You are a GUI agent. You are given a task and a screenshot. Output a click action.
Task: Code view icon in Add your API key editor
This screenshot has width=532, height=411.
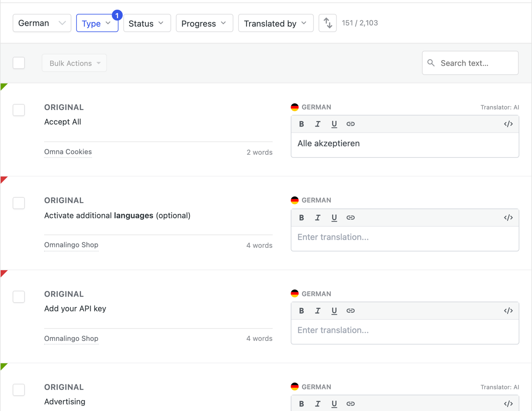[x=508, y=311]
